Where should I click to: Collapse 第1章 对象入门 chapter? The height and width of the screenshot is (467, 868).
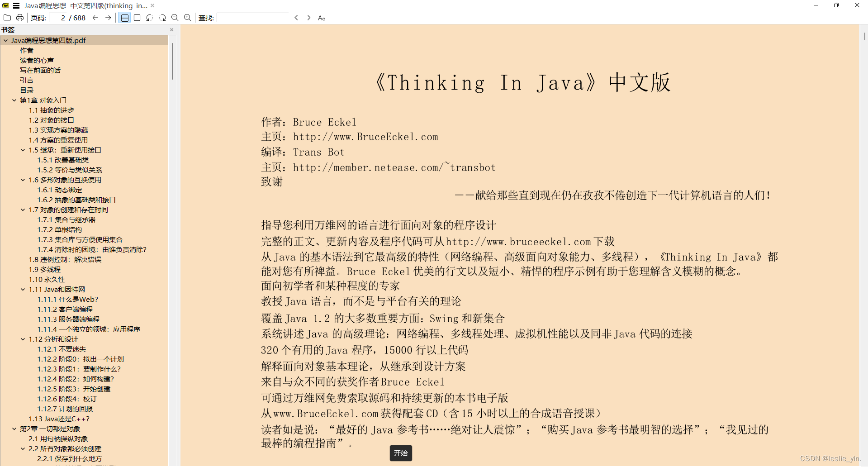(14, 100)
